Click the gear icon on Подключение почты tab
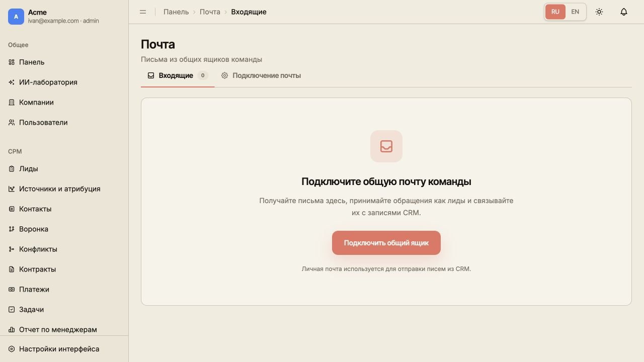The width and height of the screenshot is (644, 362). pos(224,75)
